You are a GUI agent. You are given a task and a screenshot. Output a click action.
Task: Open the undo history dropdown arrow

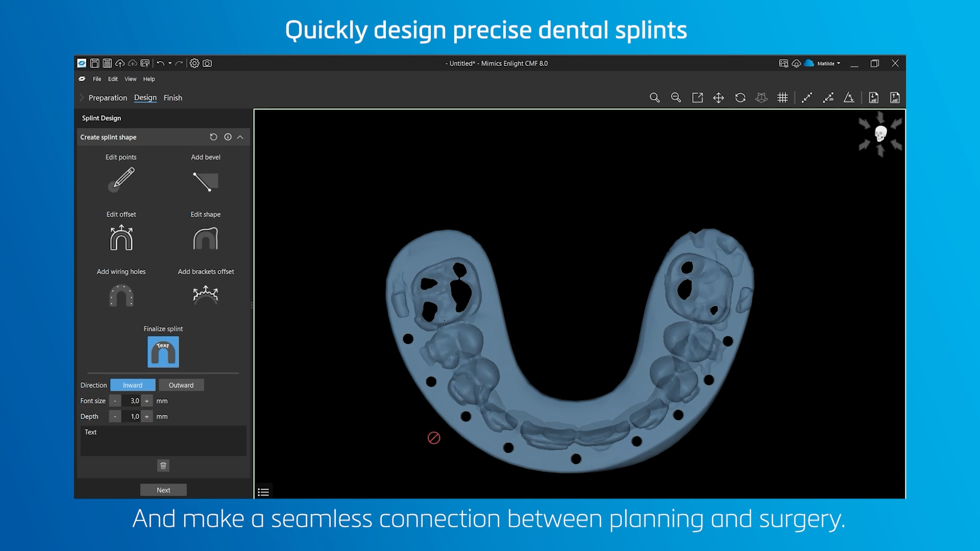(x=170, y=64)
